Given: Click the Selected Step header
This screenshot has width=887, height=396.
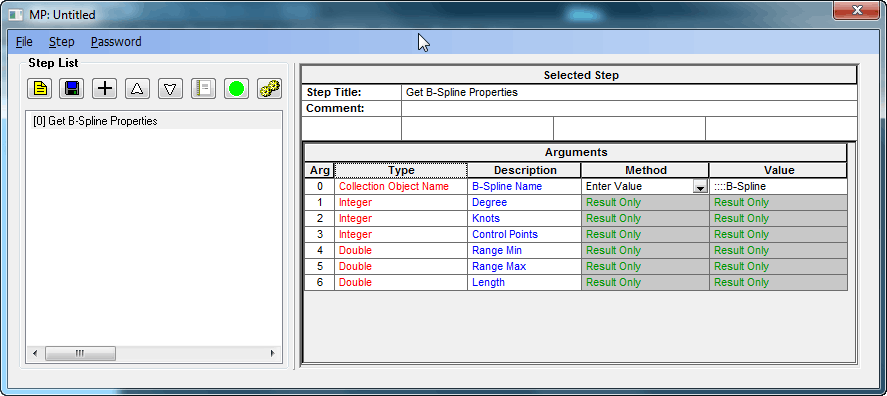Looking at the screenshot, I should pyautogui.click(x=580, y=75).
